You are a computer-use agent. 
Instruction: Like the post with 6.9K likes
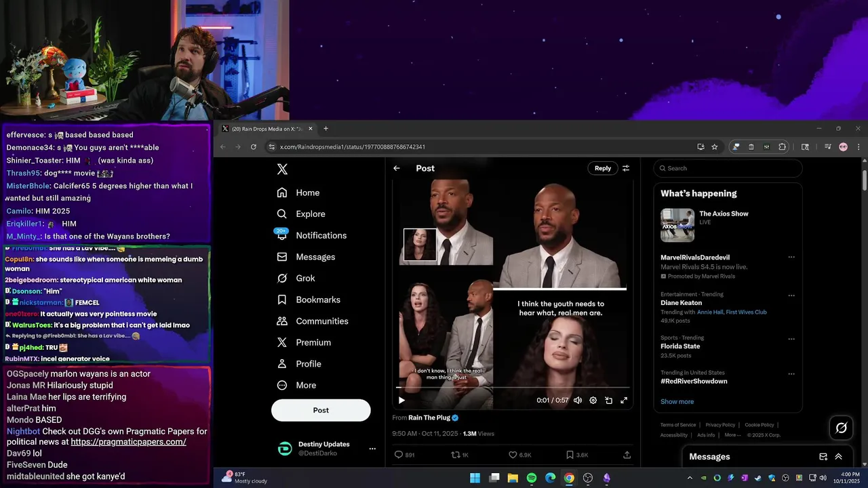pyautogui.click(x=520, y=455)
